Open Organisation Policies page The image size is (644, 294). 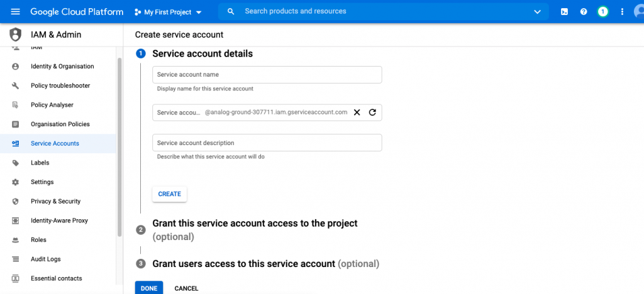click(58, 124)
